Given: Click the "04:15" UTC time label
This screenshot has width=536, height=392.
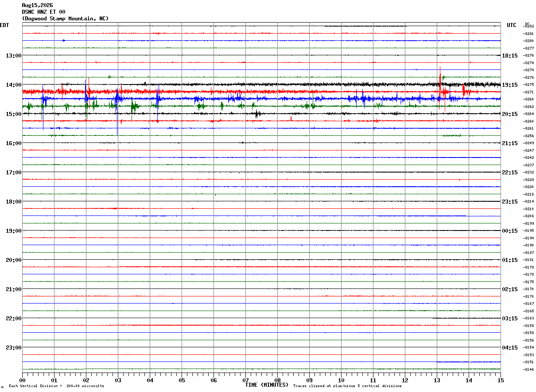Looking at the screenshot, I should (x=510, y=348).
